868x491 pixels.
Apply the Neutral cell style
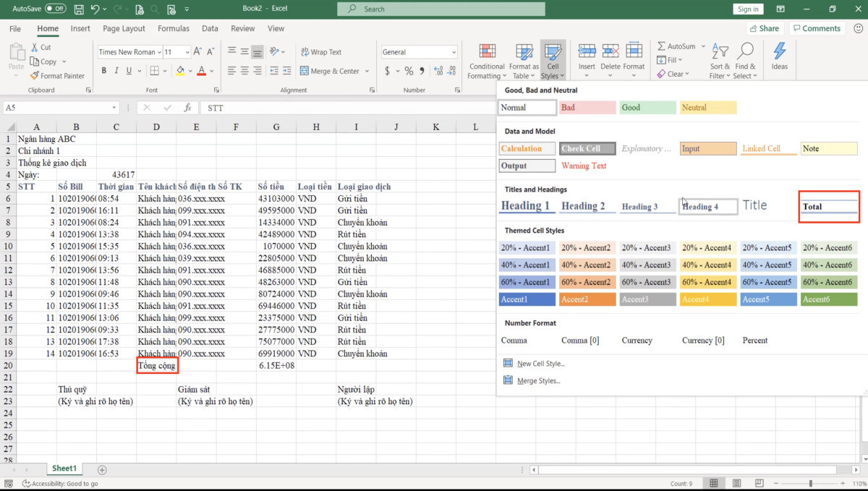tap(708, 108)
